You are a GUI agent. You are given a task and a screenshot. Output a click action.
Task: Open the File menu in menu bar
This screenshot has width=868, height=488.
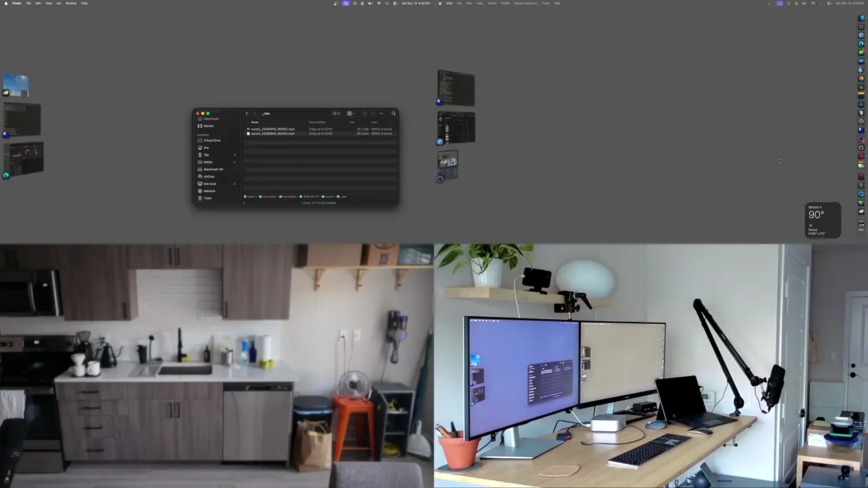[x=28, y=3]
